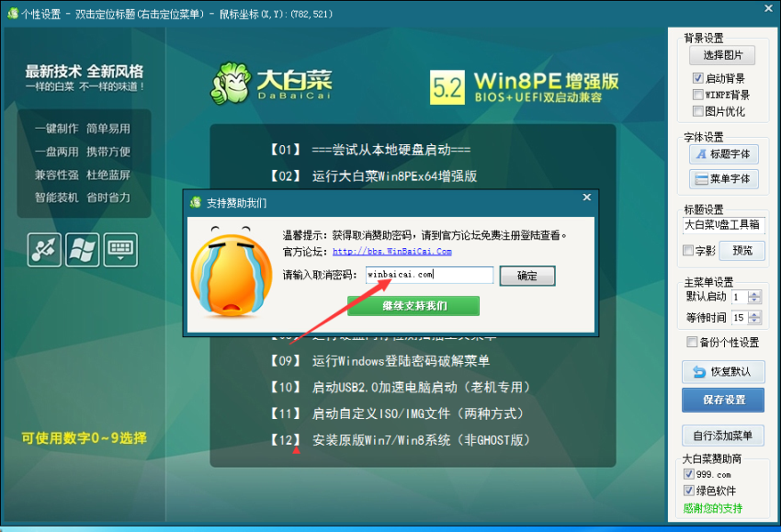The image size is (781, 532).
Task: Click the yellow 可使用数字0~9选择 text
Action: pos(85,438)
